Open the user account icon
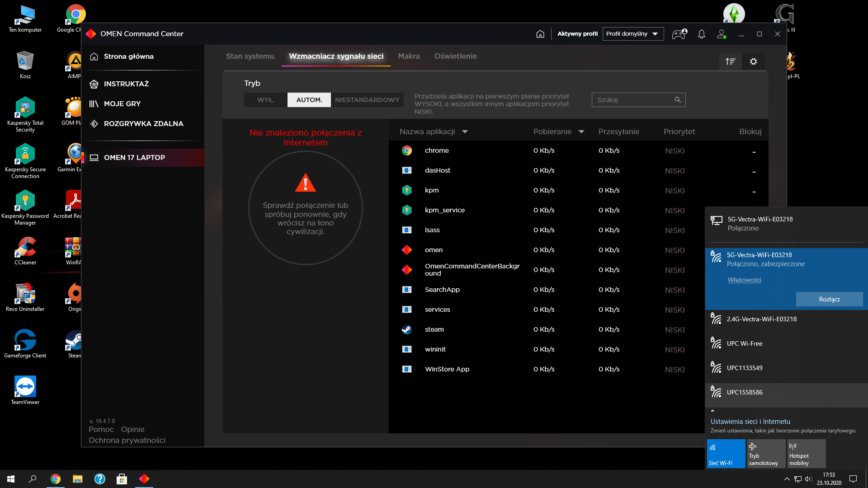Image resolution: width=868 pixels, height=488 pixels. click(x=722, y=34)
